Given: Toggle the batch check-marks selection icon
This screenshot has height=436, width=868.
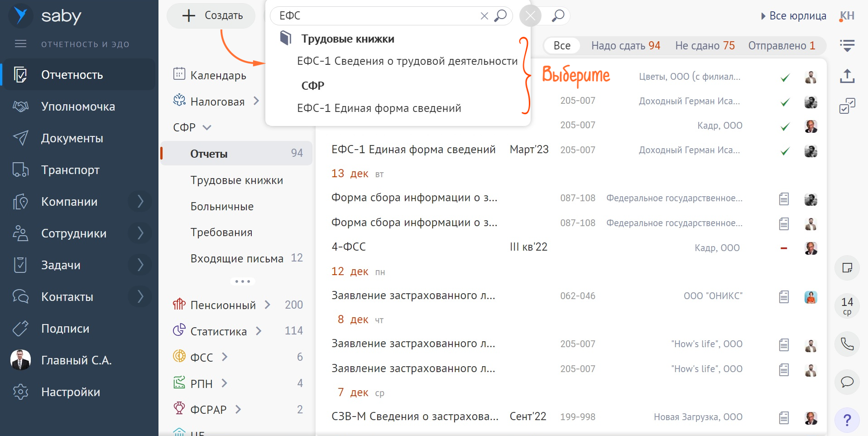Looking at the screenshot, I should coord(847,106).
